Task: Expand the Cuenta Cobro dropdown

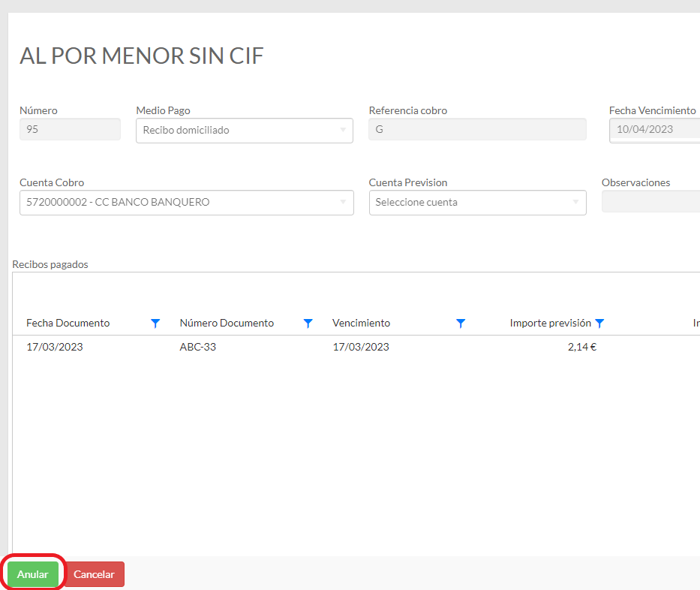Action: point(186,203)
